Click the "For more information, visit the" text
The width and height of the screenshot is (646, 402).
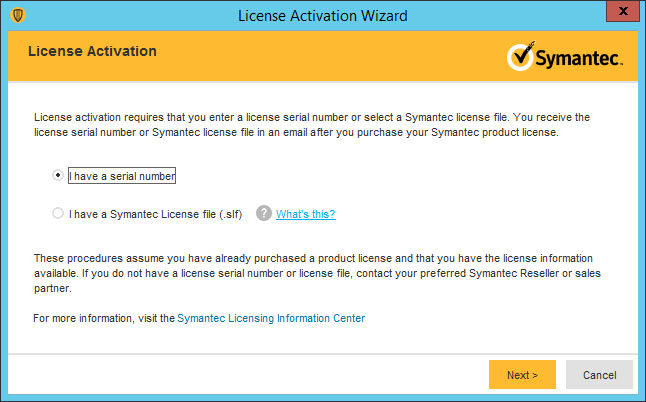(x=104, y=318)
